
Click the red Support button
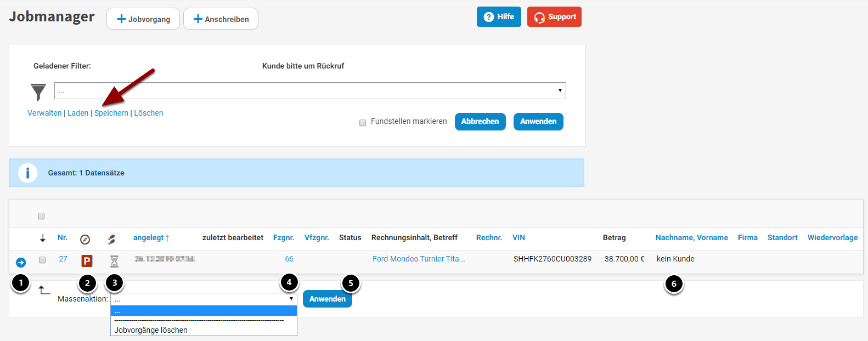(554, 17)
